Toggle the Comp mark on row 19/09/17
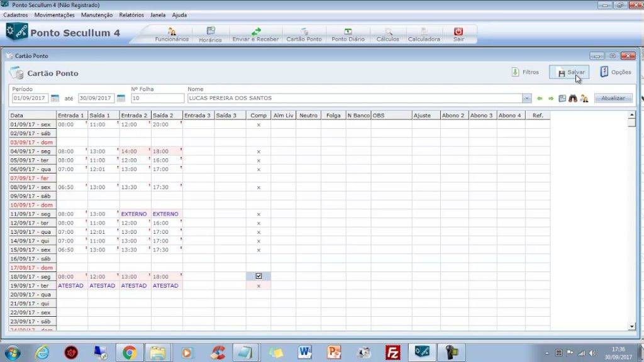 pos(258,286)
